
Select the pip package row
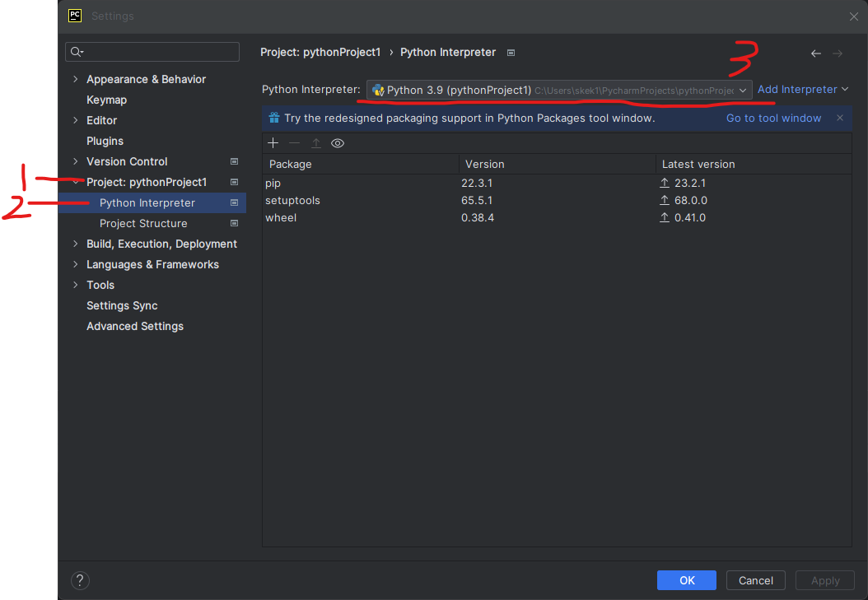(x=557, y=183)
